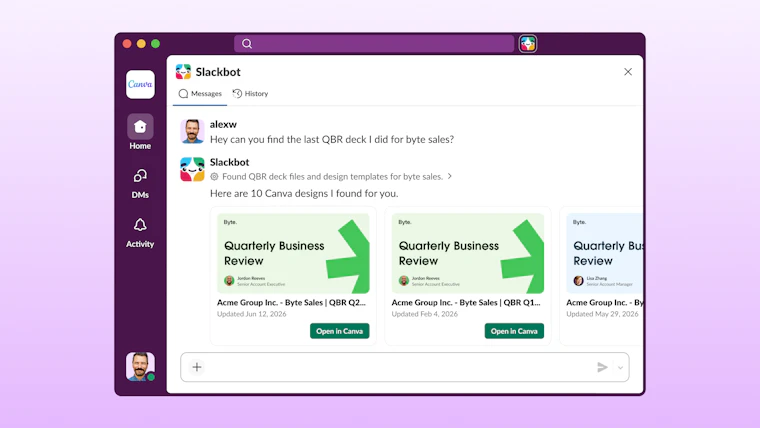Switch to the Messages tab
The width and height of the screenshot is (760, 428).
pos(200,94)
